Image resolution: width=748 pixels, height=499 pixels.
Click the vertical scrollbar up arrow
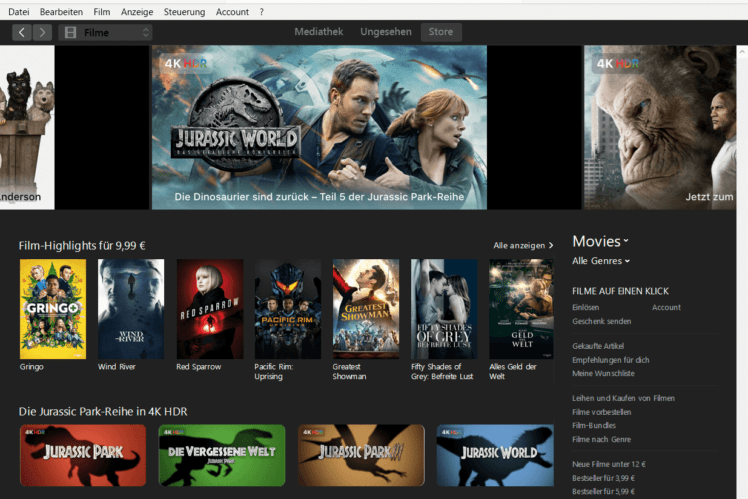pos(742,51)
